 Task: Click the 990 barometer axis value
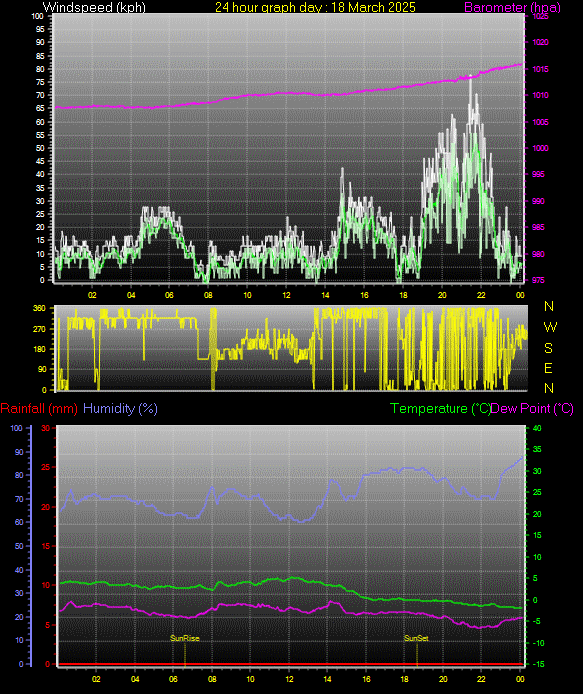pos(538,201)
